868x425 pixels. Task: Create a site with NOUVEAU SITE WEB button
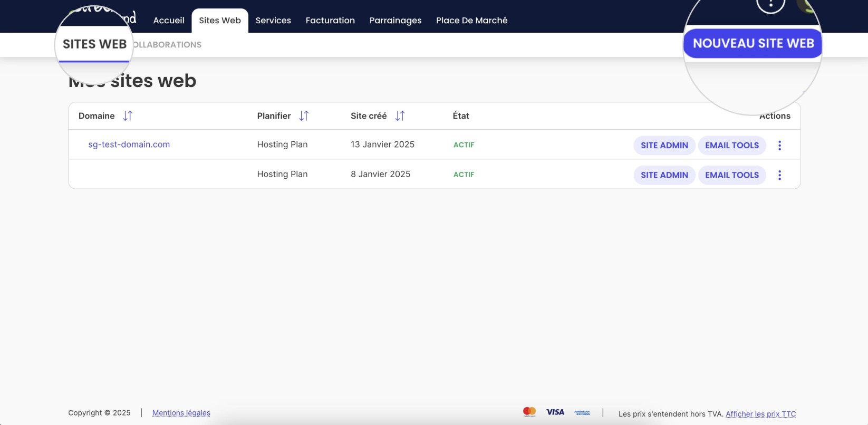point(753,43)
